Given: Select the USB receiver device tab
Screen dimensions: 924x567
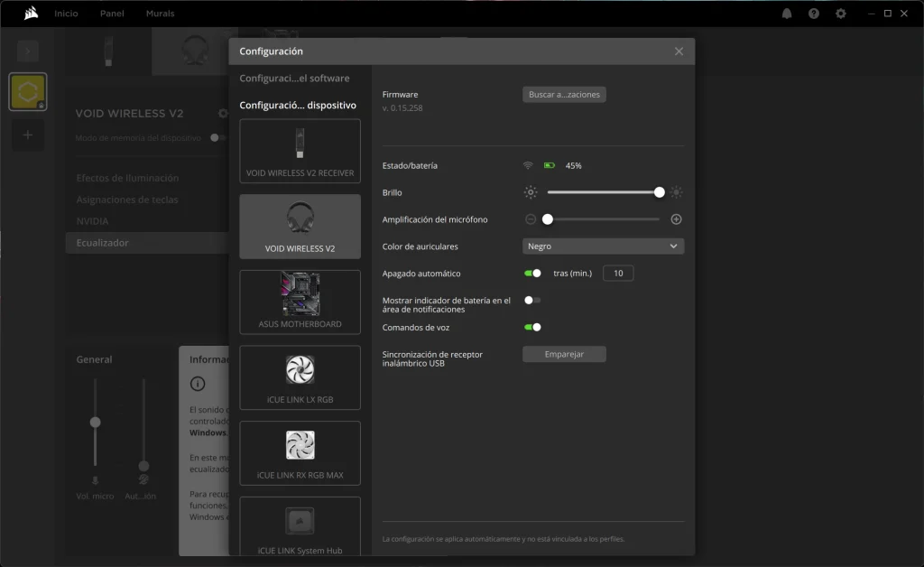Looking at the screenshot, I should 108,51.
